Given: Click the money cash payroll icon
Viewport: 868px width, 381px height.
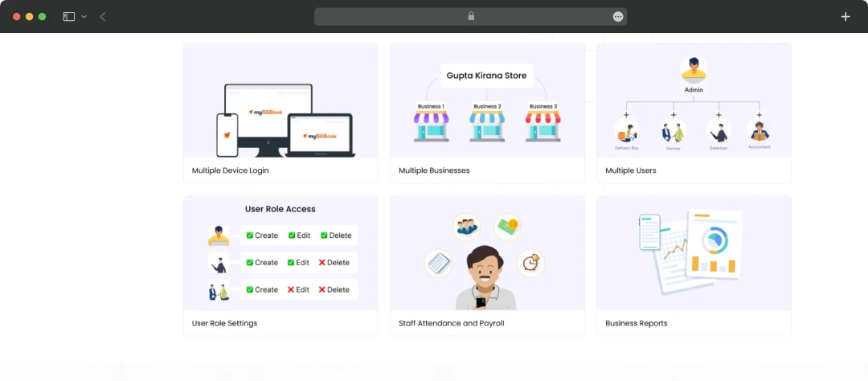Looking at the screenshot, I should [508, 227].
